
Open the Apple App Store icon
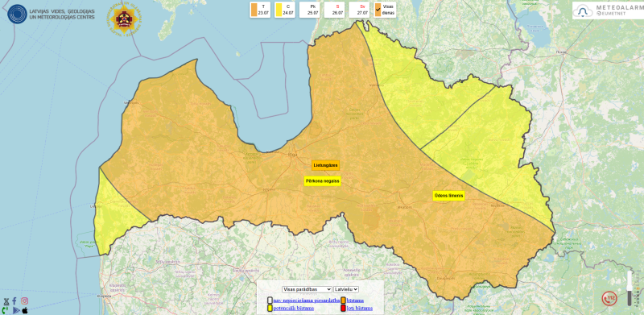click(25, 310)
